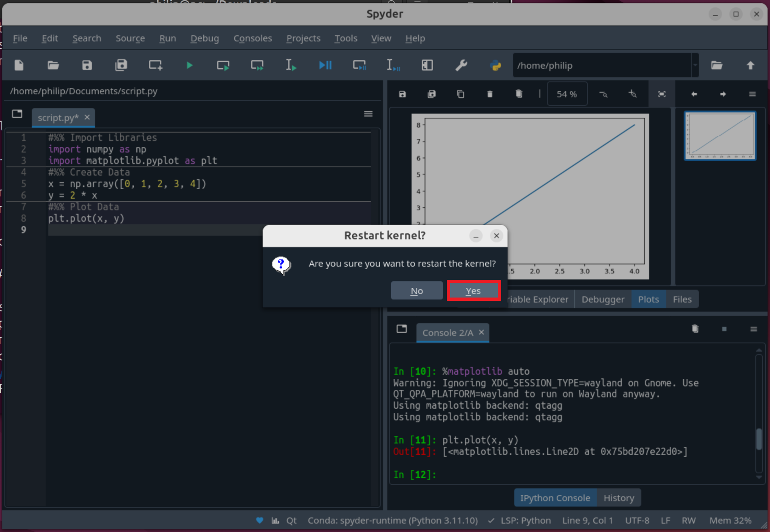Switch to the Files pane tab
Viewport: 770px width, 532px height.
click(682, 300)
